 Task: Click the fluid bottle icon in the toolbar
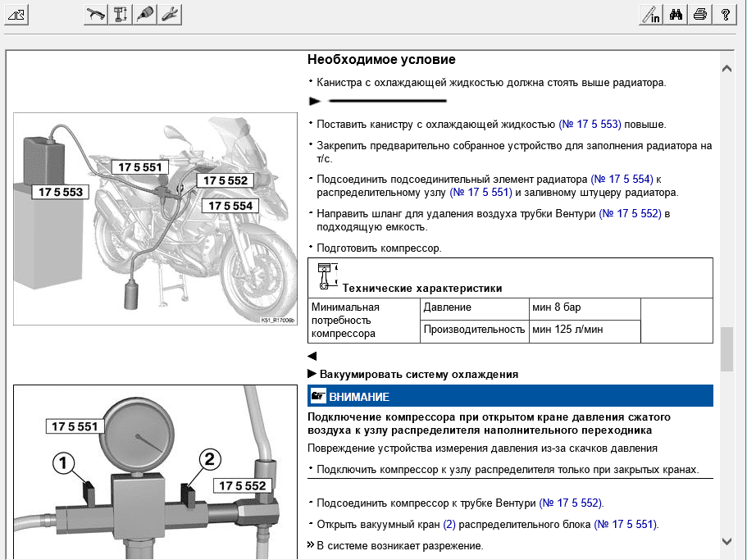point(145,14)
